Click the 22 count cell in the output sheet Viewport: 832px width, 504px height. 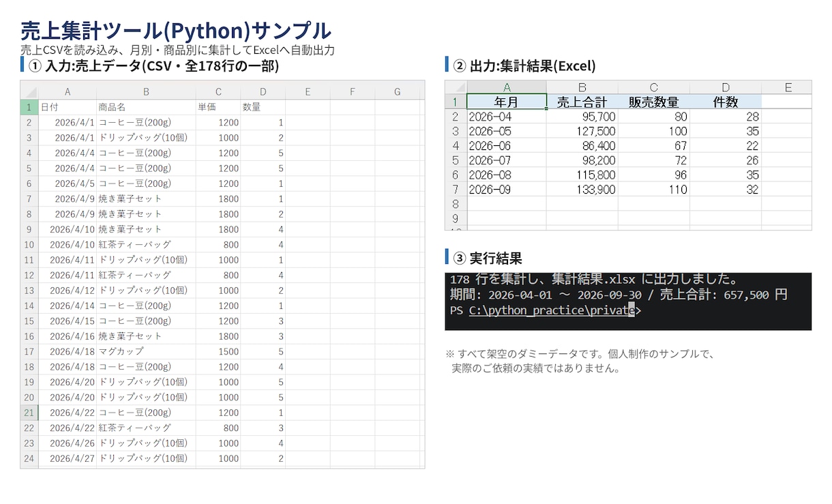(x=726, y=146)
